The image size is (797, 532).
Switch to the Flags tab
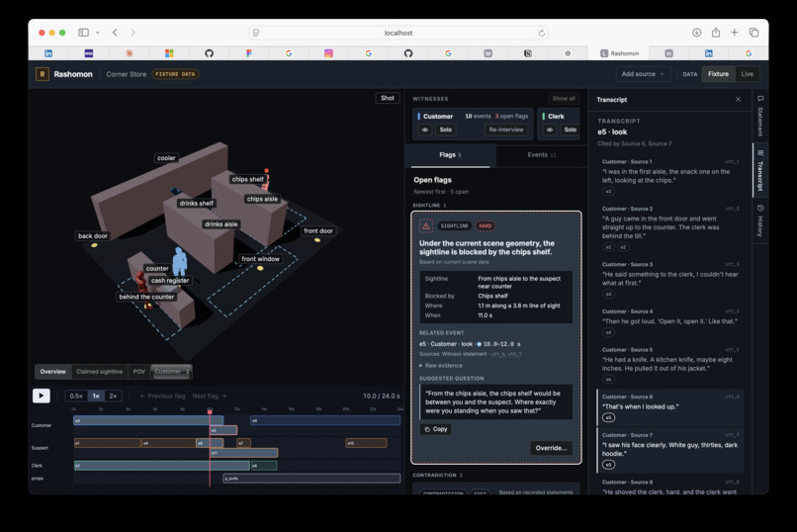[x=450, y=155]
